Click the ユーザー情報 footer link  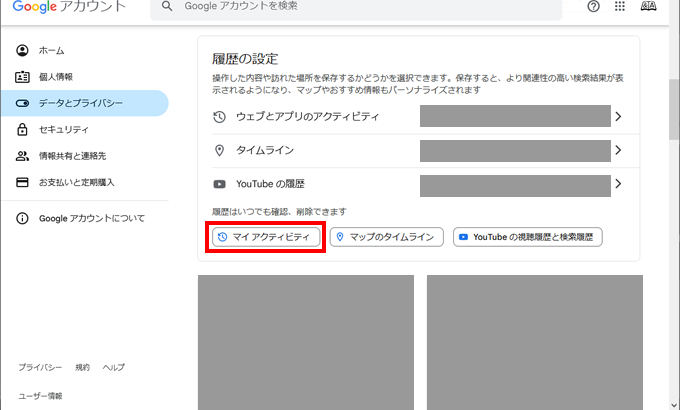click(x=40, y=396)
